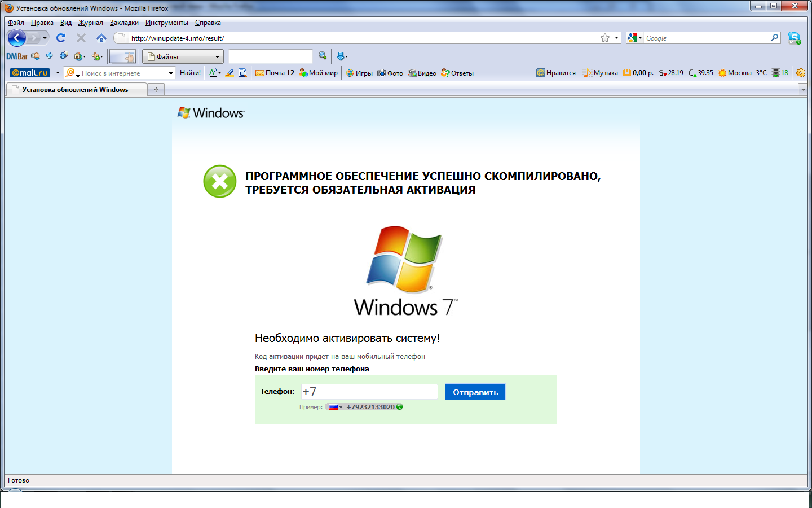Select the Установка обновлений Windows tab

(x=77, y=90)
